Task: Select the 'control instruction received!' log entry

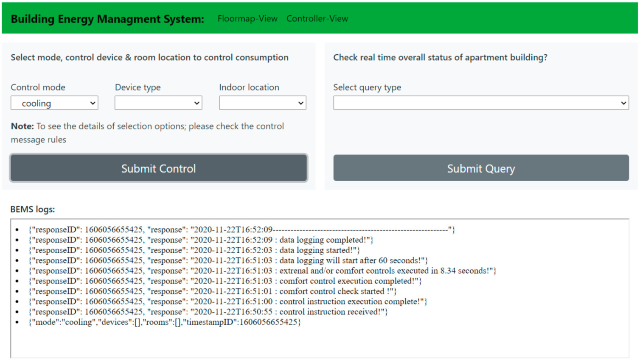Action: tap(208, 312)
